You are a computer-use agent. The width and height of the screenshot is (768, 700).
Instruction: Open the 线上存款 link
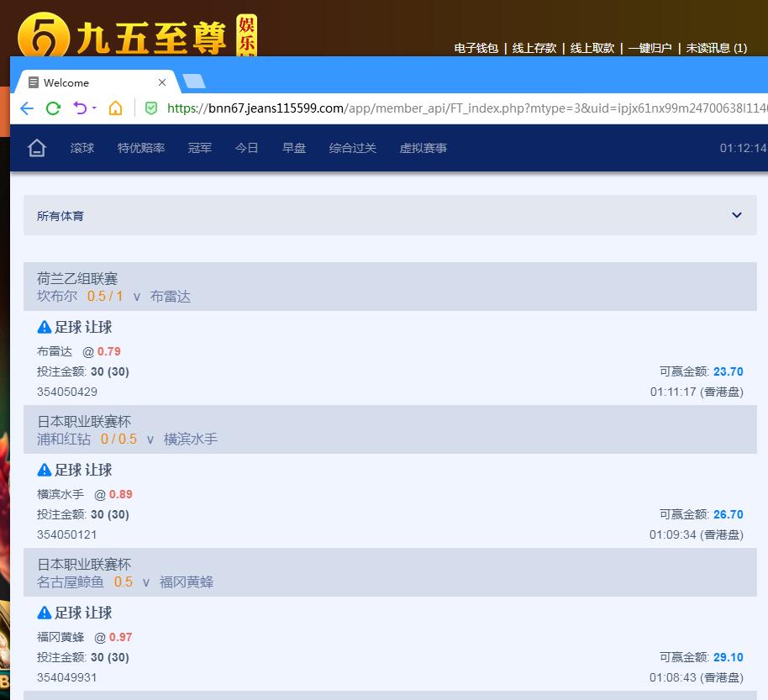click(x=534, y=48)
